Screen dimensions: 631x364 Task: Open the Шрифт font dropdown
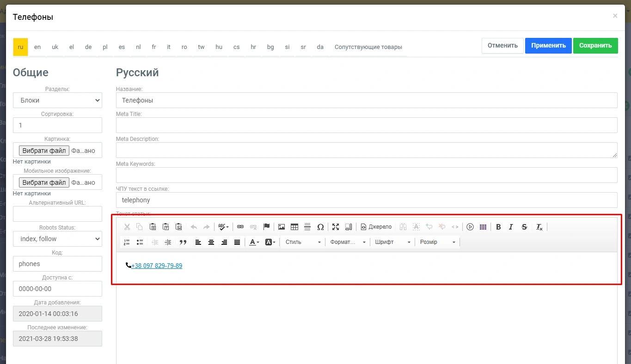click(392, 242)
